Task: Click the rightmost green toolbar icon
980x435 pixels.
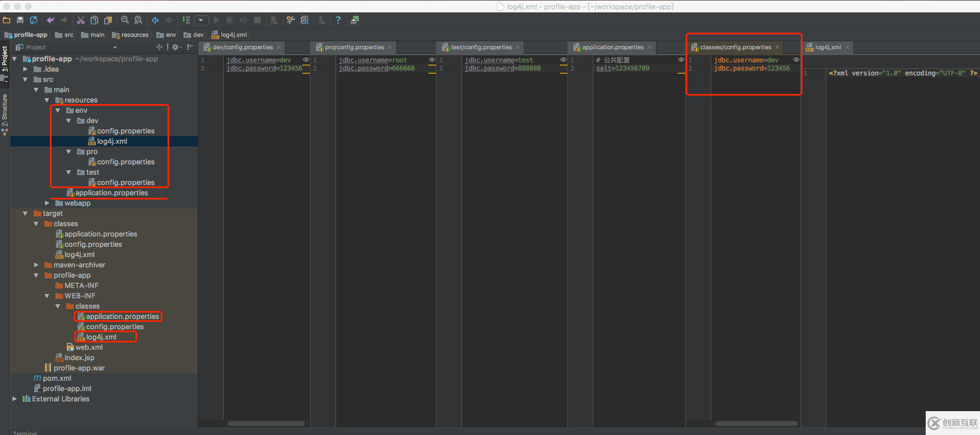Action: click(355, 20)
